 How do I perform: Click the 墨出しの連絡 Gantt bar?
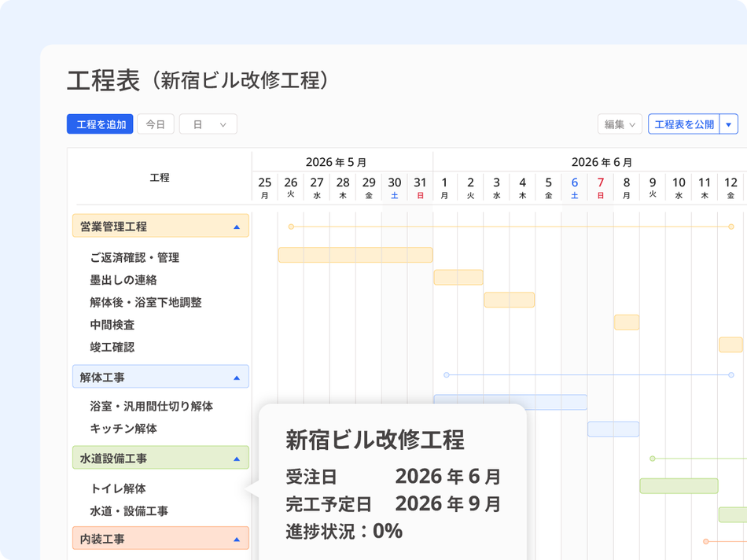(x=458, y=278)
